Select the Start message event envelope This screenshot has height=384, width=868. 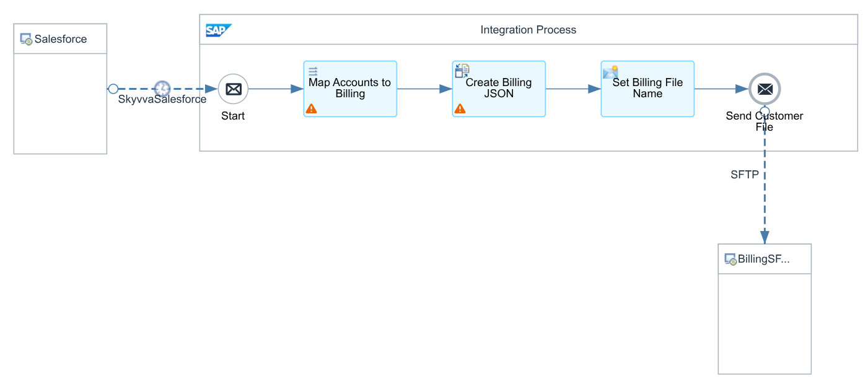233,89
